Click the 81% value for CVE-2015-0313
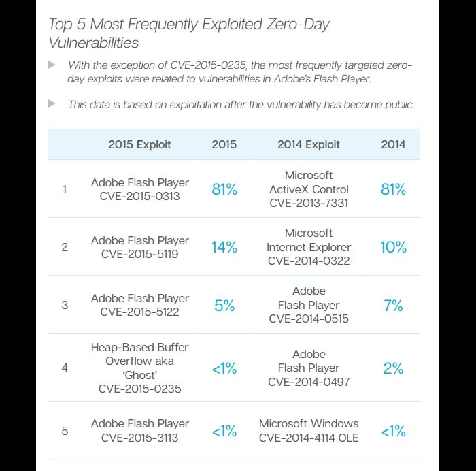 coord(224,189)
